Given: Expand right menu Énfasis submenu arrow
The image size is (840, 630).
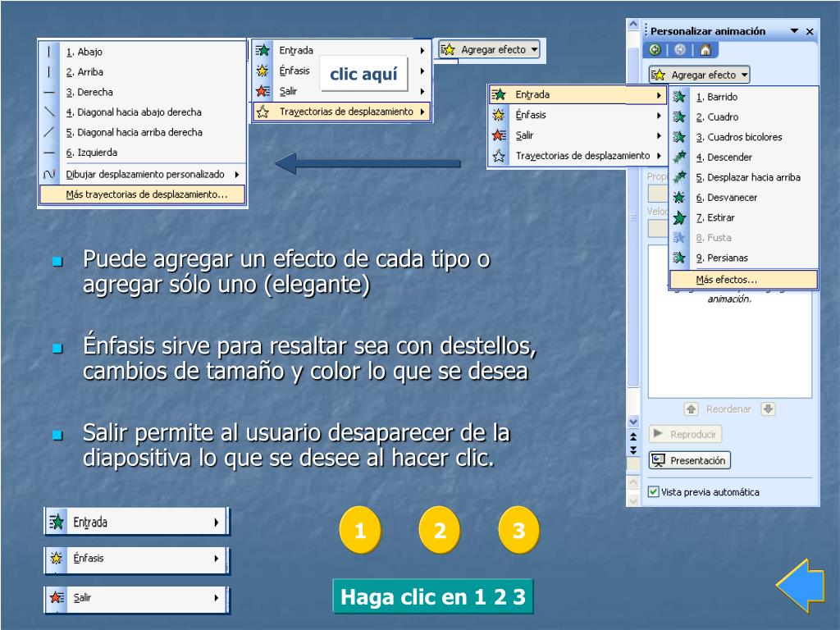Looking at the screenshot, I should click(659, 115).
